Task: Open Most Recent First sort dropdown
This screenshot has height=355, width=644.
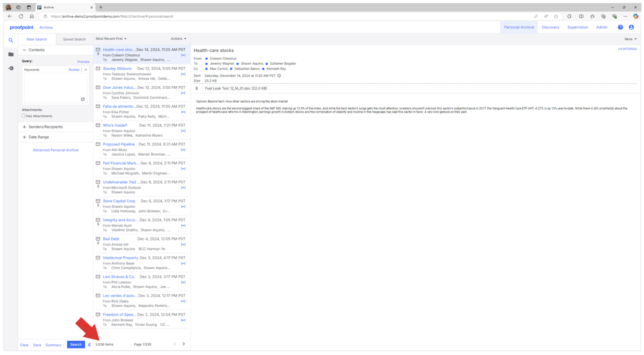Action: click(x=111, y=39)
